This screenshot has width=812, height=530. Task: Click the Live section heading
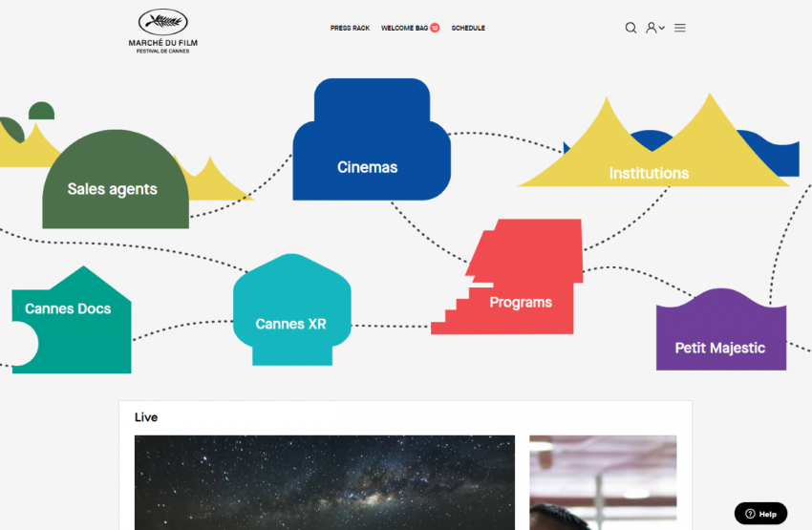[146, 417]
